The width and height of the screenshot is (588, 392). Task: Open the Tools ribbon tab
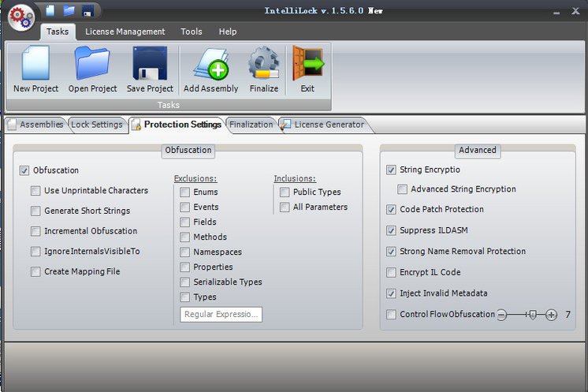[x=191, y=32]
